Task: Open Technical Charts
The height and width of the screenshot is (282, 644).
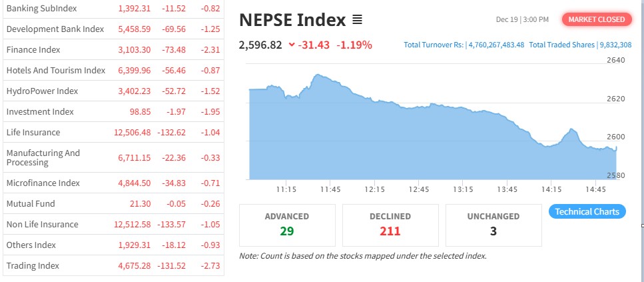Action: [x=587, y=212]
